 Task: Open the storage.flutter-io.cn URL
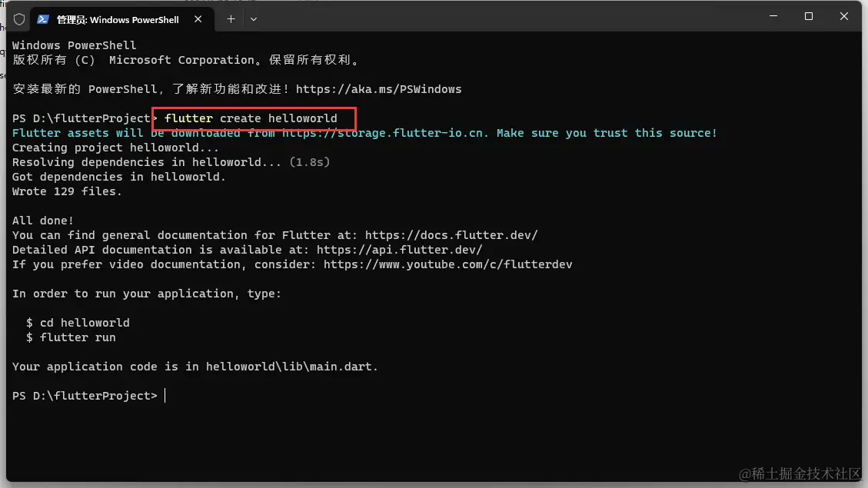(385, 133)
